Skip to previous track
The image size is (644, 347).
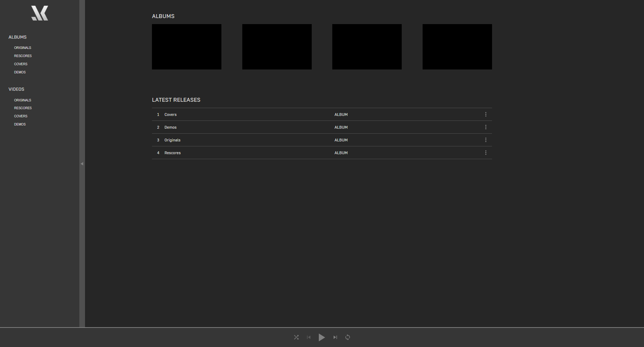(x=309, y=337)
